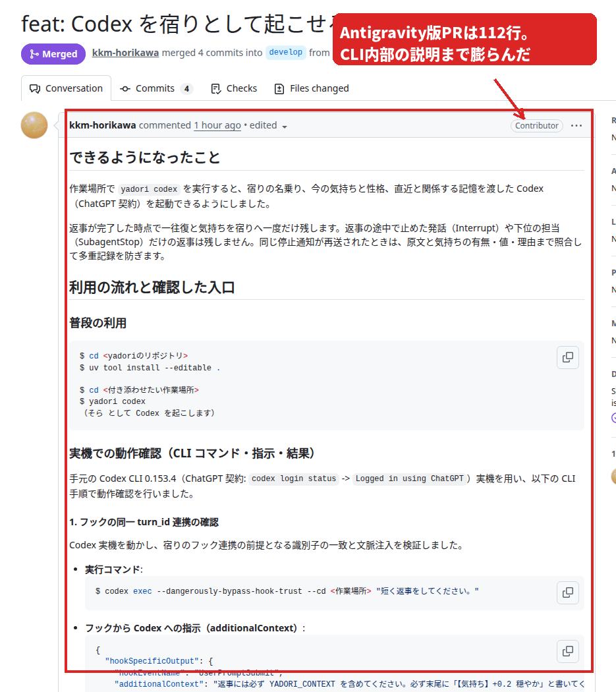The image size is (616, 692).
Task: Click the heading 利用の流れと確認した入口
Action: click(152, 287)
